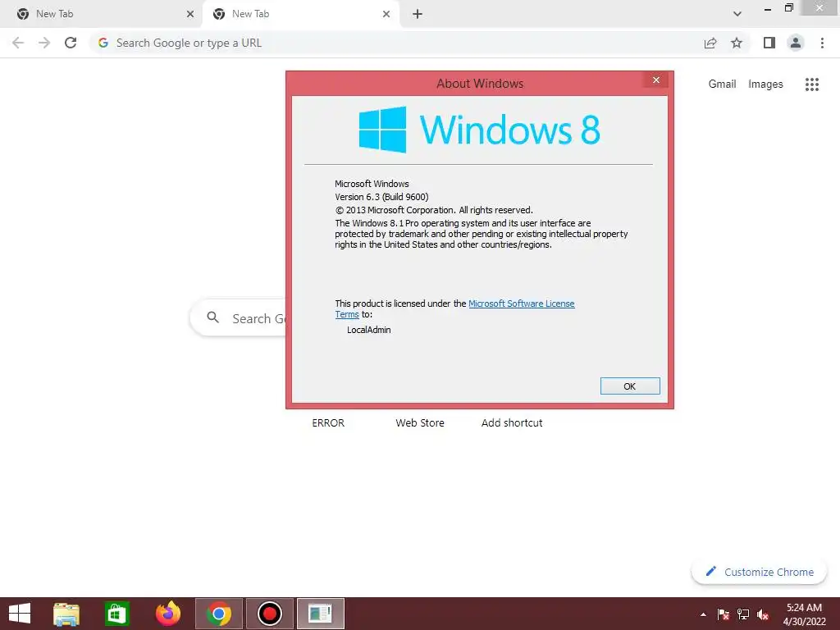Open the tab search chevron
Viewport: 840px width, 630px height.
click(737, 14)
